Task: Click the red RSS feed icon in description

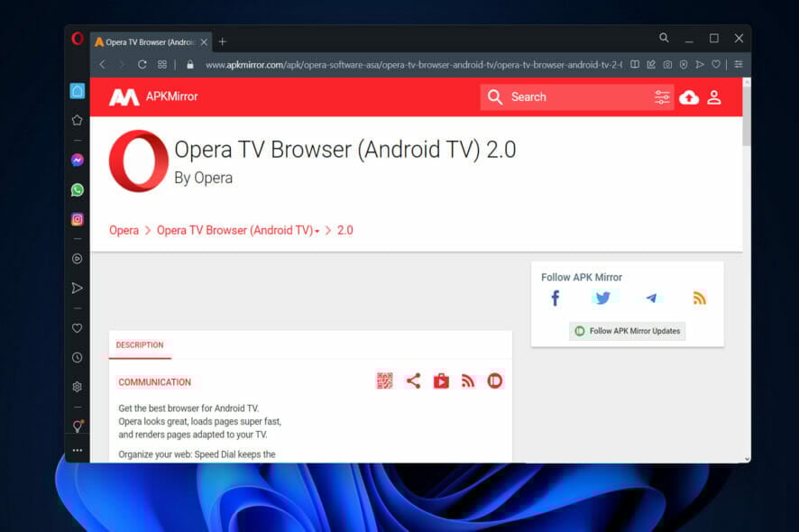Action: coord(468,381)
